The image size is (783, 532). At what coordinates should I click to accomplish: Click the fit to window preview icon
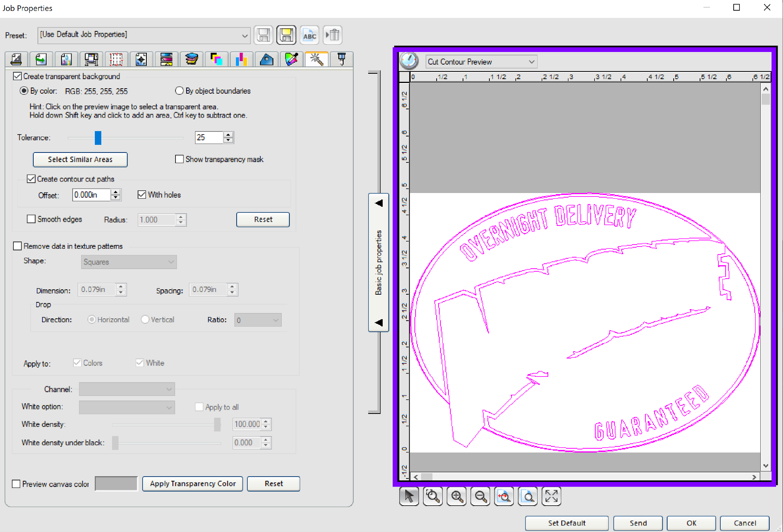point(551,496)
